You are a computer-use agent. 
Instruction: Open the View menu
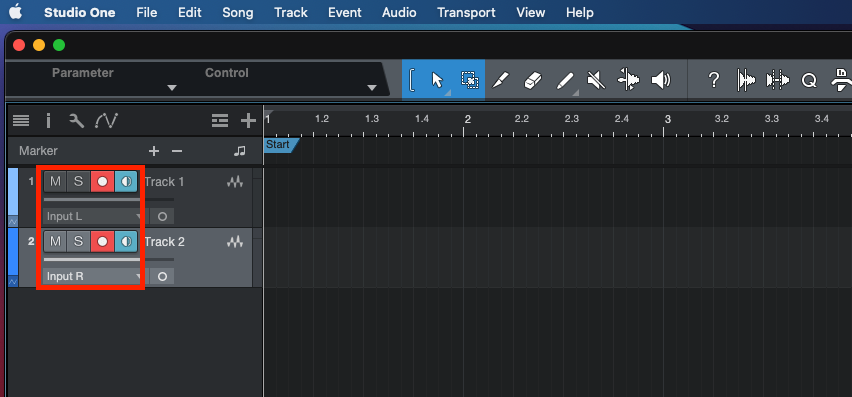click(531, 12)
